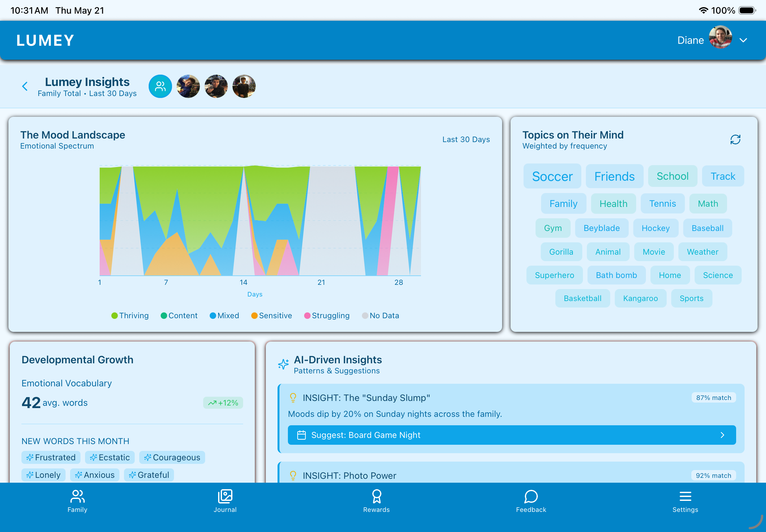Tap the Math topic chip
The image size is (766, 532).
(x=708, y=203)
